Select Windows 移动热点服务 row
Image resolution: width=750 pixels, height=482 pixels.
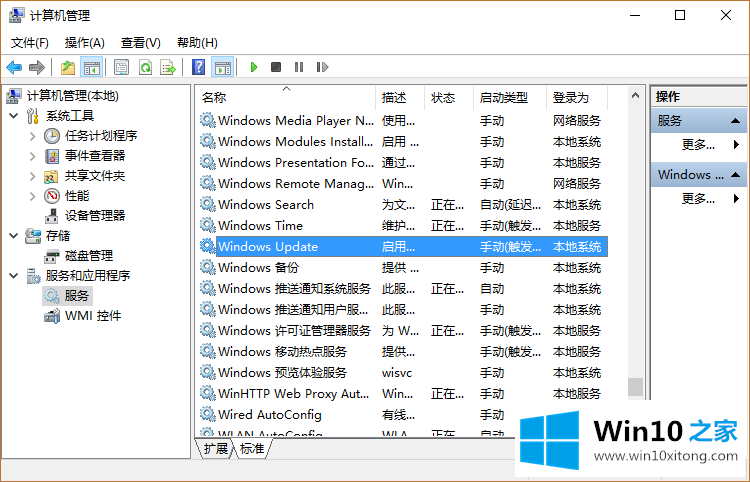403,351
